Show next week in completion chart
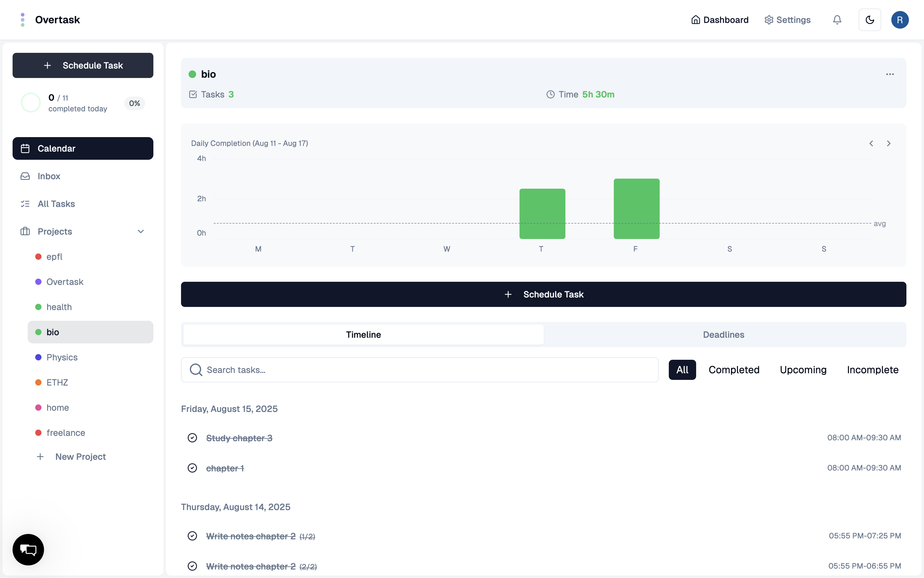924x578 pixels. pos(888,143)
